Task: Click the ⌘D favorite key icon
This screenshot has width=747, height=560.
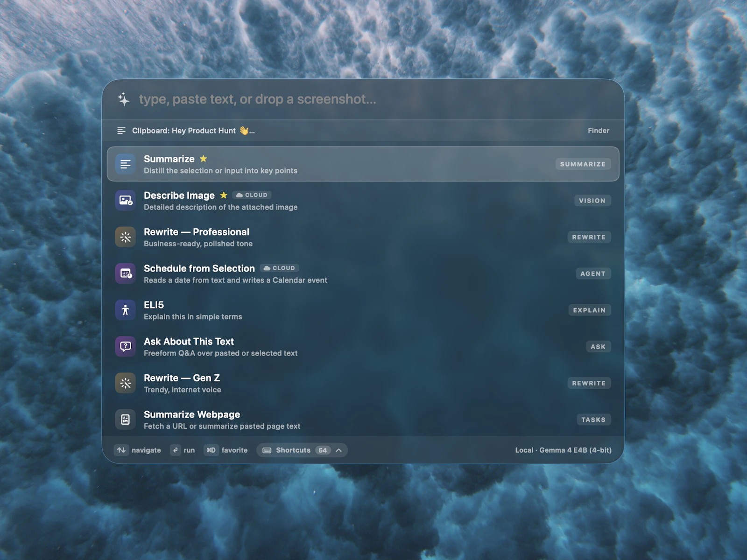Action: [211, 450]
